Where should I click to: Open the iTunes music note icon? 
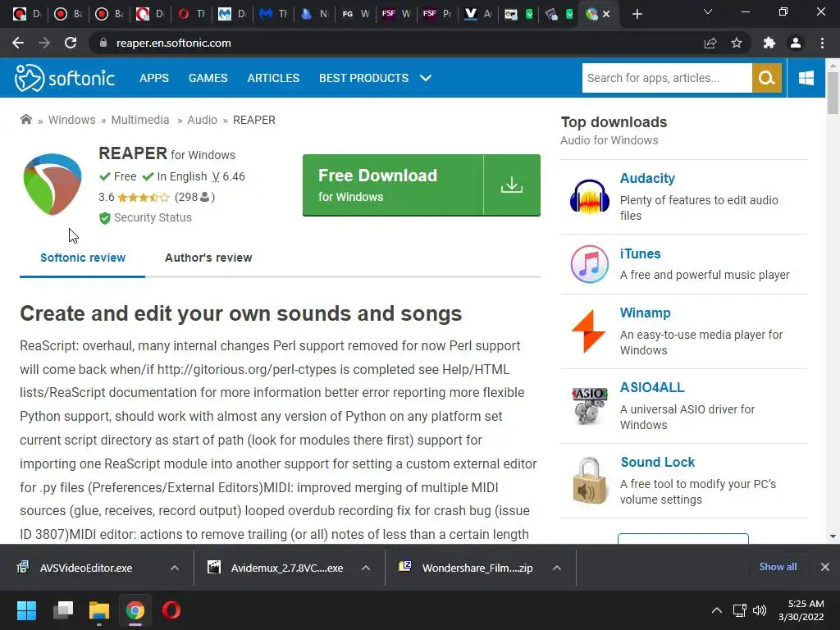pyautogui.click(x=589, y=264)
